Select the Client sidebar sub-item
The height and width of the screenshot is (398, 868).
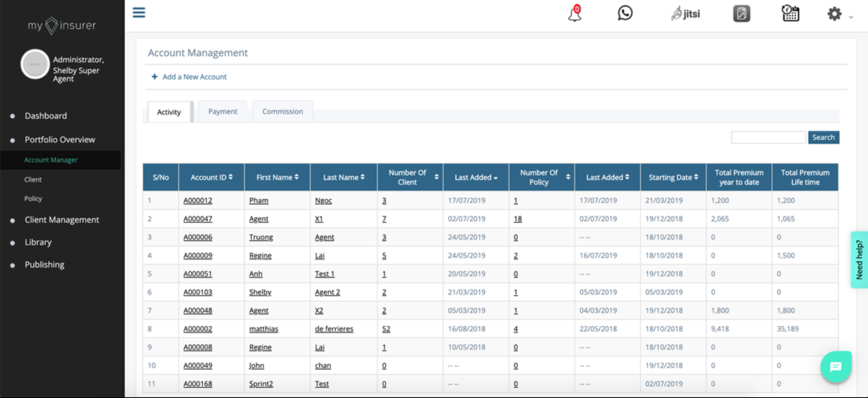(x=33, y=179)
